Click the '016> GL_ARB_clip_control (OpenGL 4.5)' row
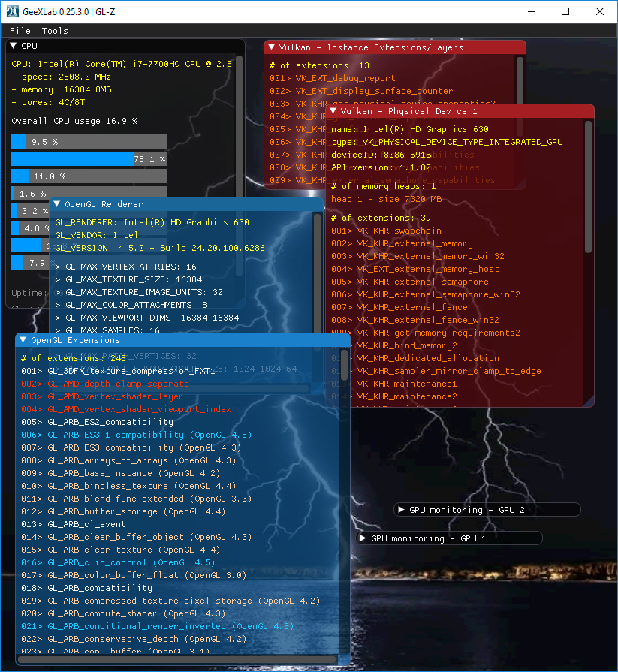 tap(119, 562)
